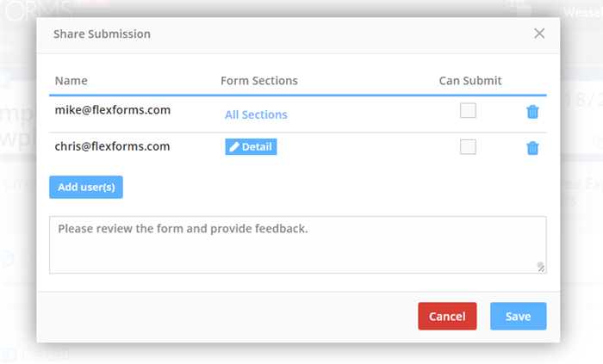Save the share submission settings
Viewport: 603px width, 364px height.
tap(518, 316)
